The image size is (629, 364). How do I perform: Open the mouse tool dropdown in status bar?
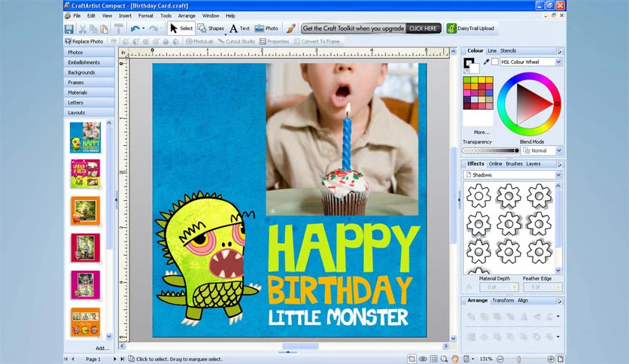473,359
